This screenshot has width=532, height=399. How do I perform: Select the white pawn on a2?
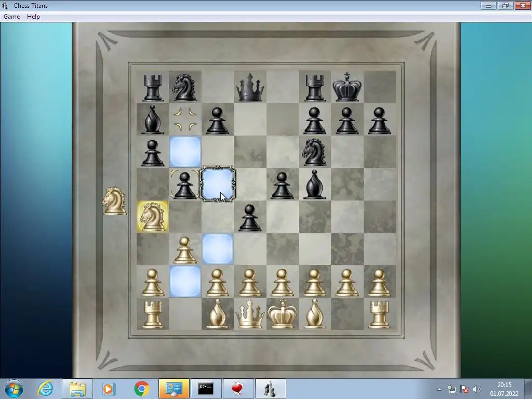click(152, 283)
